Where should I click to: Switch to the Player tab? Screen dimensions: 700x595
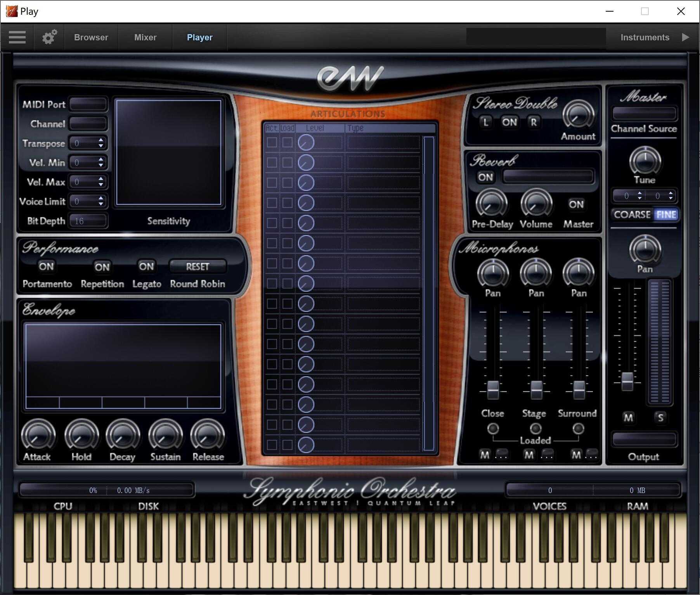pyautogui.click(x=200, y=37)
